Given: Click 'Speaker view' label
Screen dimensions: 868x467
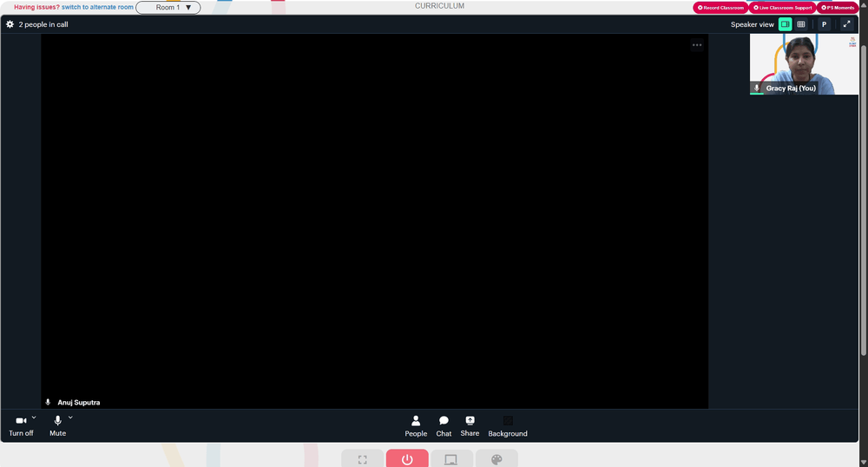Looking at the screenshot, I should (753, 24).
